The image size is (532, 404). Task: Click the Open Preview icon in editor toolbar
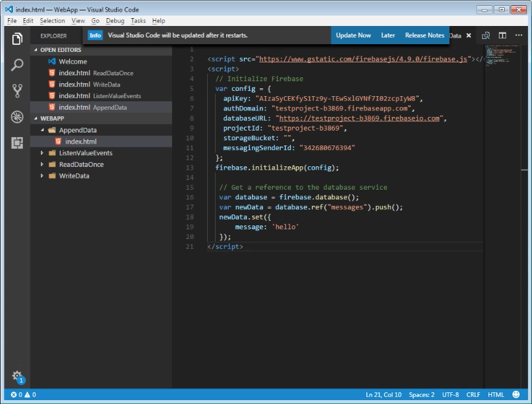[x=486, y=35]
